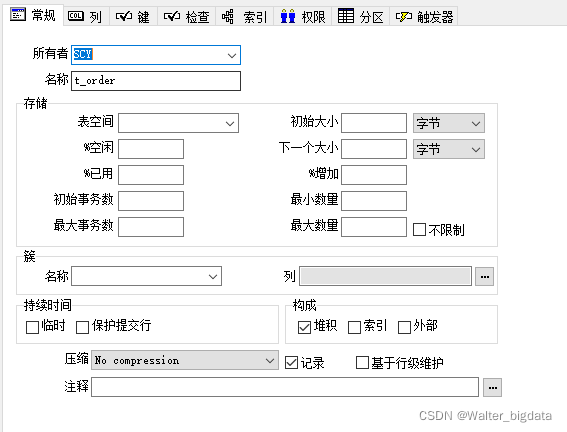Switch to the 常规 tab
Screen dimensions: 567x432
[x=33, y=15]
